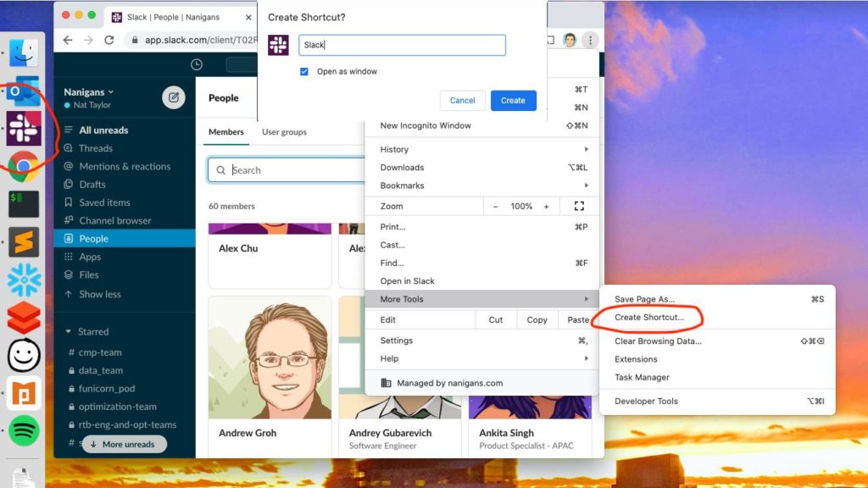
Task: Expand the Bookmarks submenu
Action: click(481, 186)
